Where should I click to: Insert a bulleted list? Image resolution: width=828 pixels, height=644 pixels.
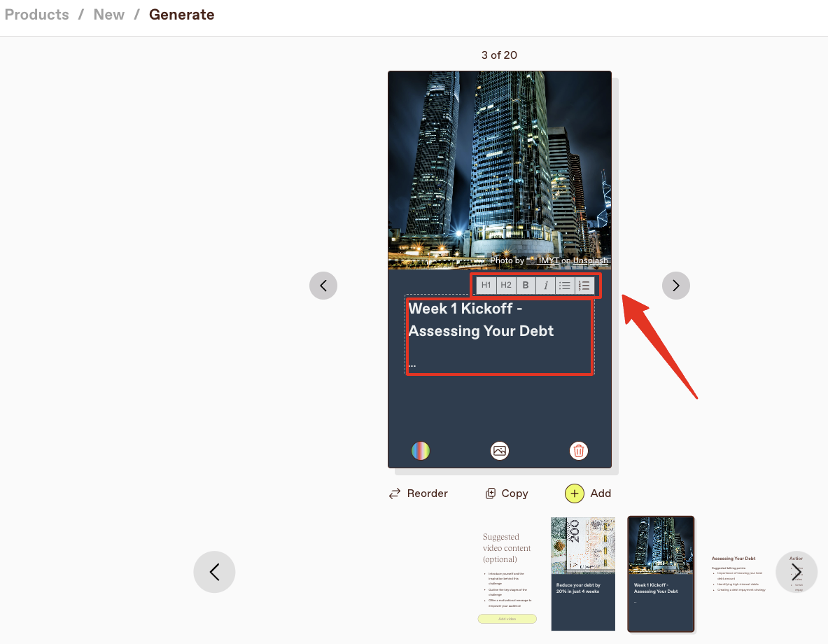tap(565, 286)
